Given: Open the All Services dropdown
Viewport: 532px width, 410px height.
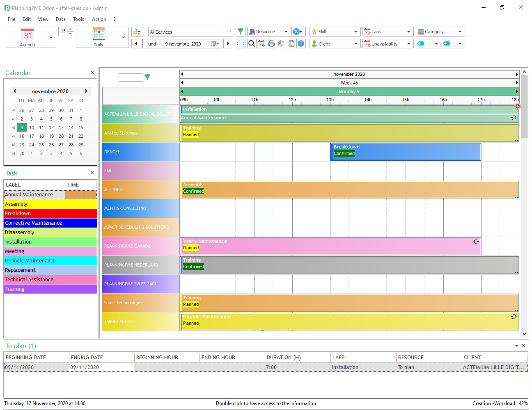Looking at the screenshot, I should (x=190, y=32).
